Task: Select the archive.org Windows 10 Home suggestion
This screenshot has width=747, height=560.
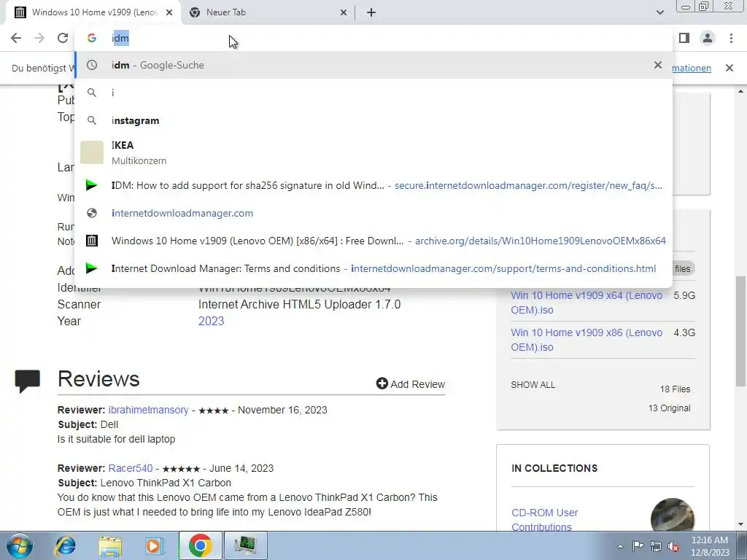Action: (373, 241)
